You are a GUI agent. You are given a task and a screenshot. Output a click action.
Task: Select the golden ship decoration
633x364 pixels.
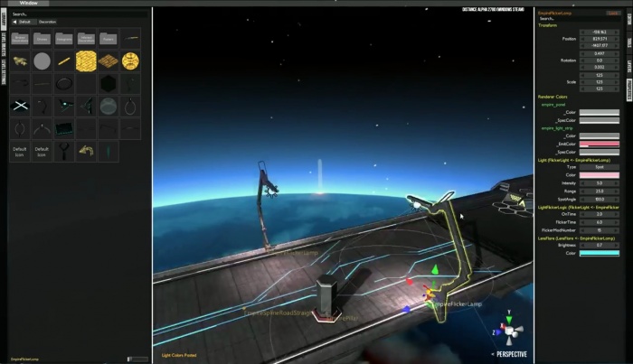[20, 61]
